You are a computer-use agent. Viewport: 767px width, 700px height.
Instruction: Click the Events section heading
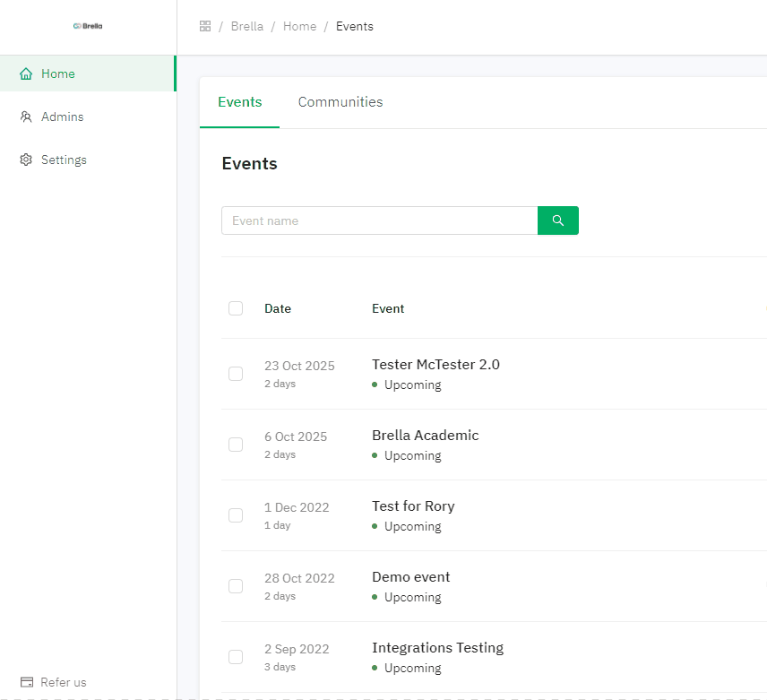(x=249, y=163)
